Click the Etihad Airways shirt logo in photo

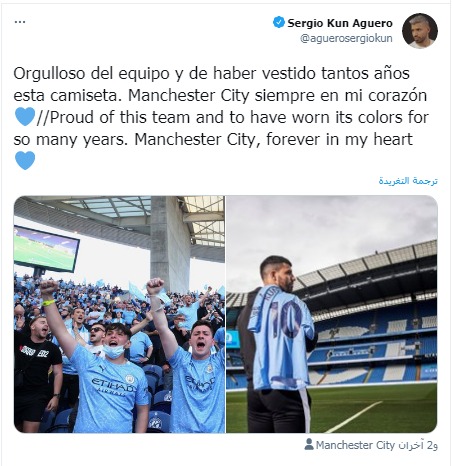(x=113, y=387)
